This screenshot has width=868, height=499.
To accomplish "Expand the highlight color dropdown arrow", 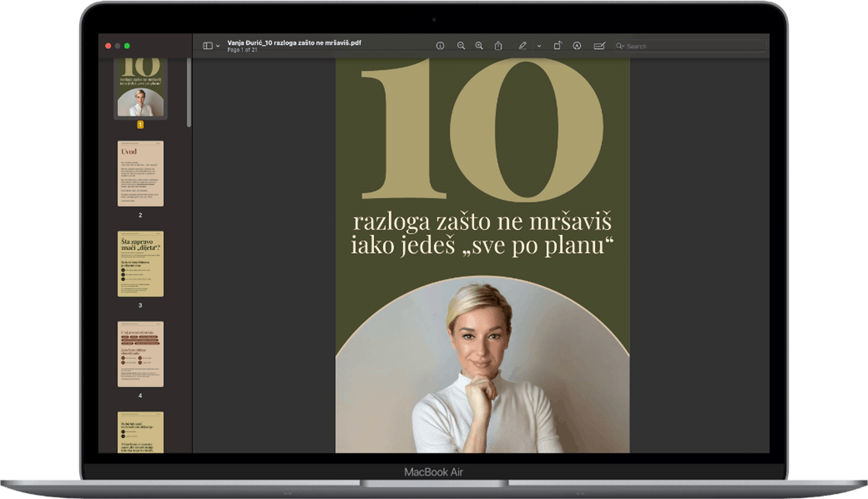I will (539, 46).
